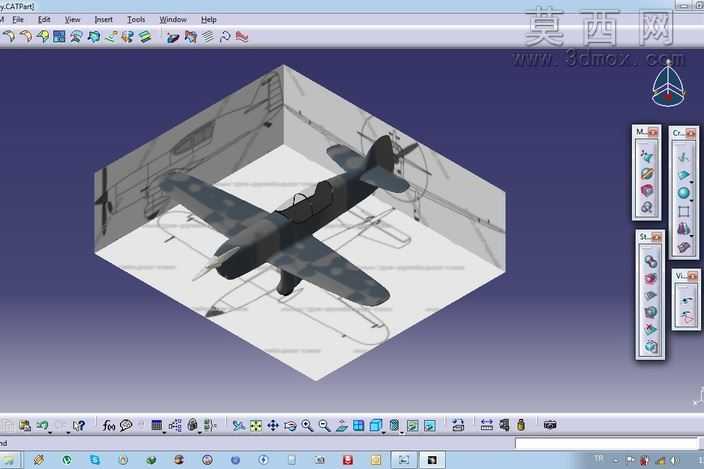Screen dimensions: 704x469
Task: Click the square frame icon in Cr toolbar
Action: [683, 211]
